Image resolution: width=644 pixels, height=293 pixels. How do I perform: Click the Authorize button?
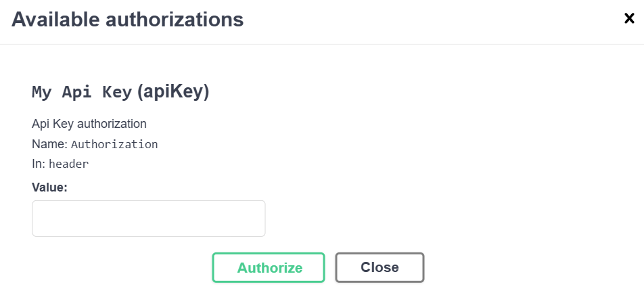point(269,267)
